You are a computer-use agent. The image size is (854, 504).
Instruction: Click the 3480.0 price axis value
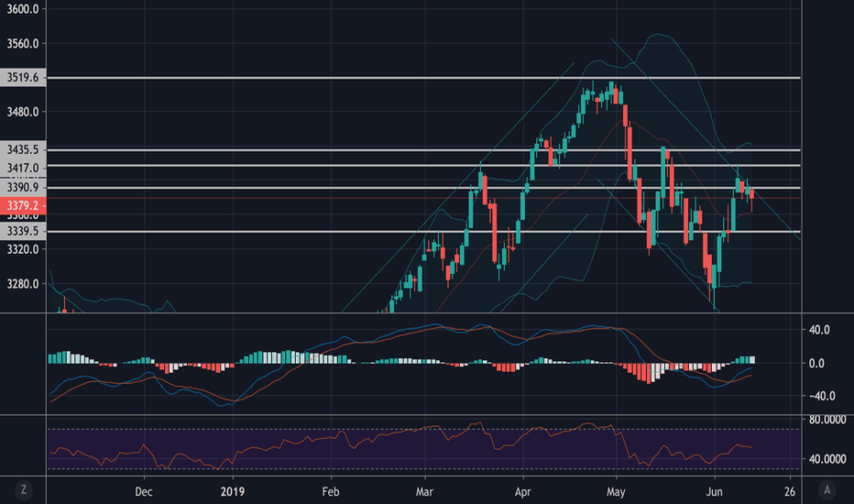pos(23,112)
